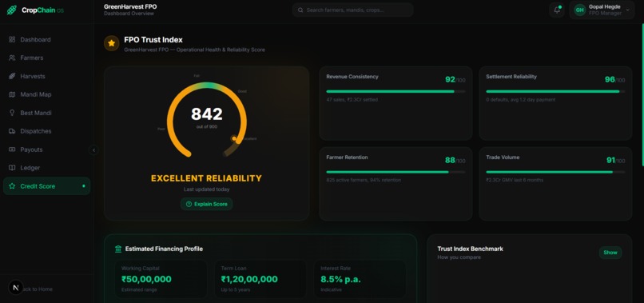Click the Dispatches truck icon
The image size is (644, 303).
point(12,131)
